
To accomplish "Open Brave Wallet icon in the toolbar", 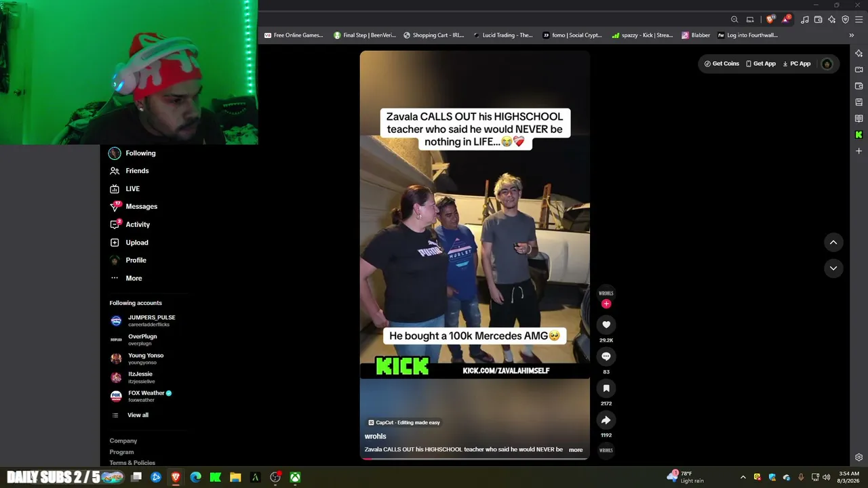I will tap(818, 20).
